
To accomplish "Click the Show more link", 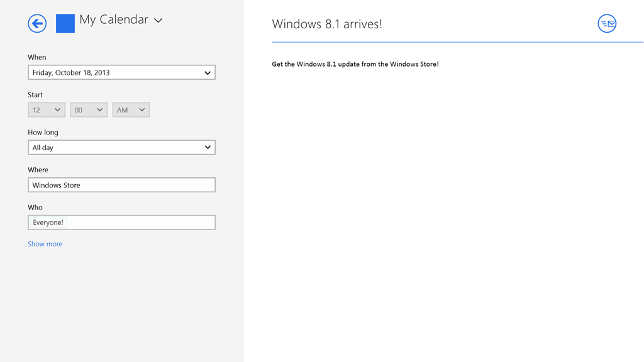I will pos(45,244).
